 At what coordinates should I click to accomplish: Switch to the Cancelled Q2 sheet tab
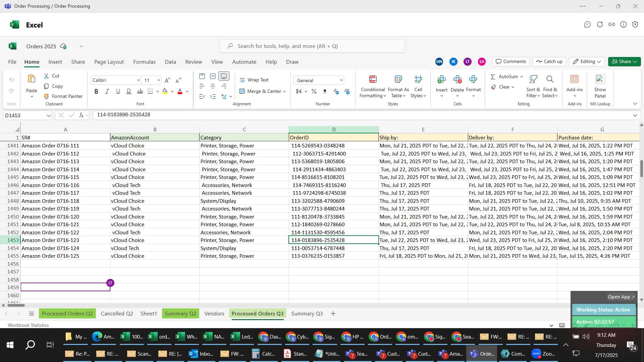point(117,314)
